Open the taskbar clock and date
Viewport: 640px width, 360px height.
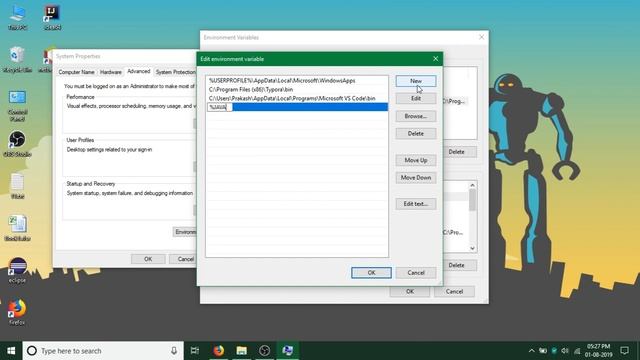[598, 351]
